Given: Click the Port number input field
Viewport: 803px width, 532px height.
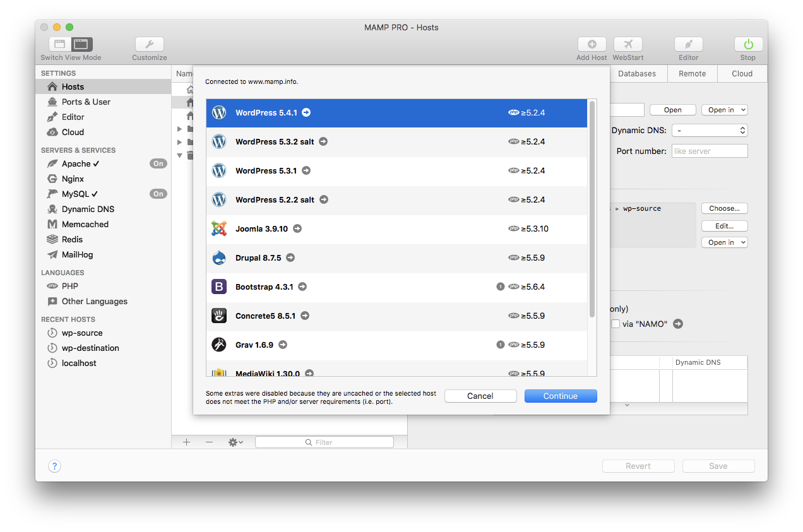Looking at the screenshot, I should tap(710, 151).
